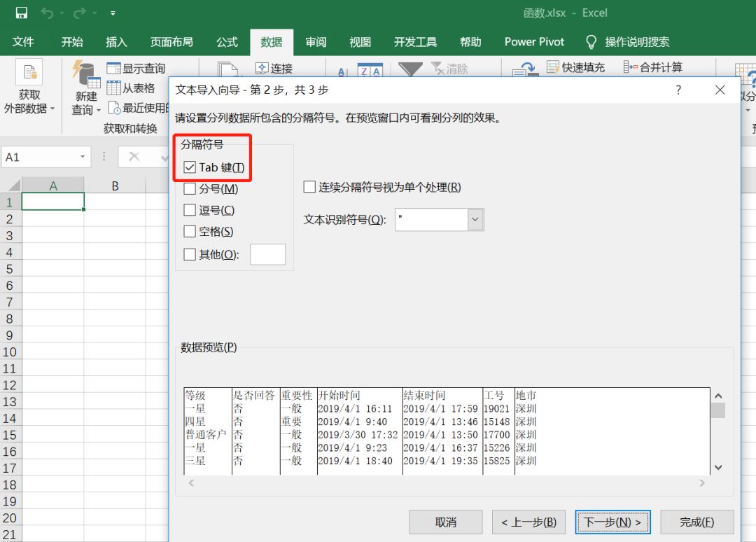Switch to Home (开始) tab
This screenshot has height=542, width=756.
[72, 42]
